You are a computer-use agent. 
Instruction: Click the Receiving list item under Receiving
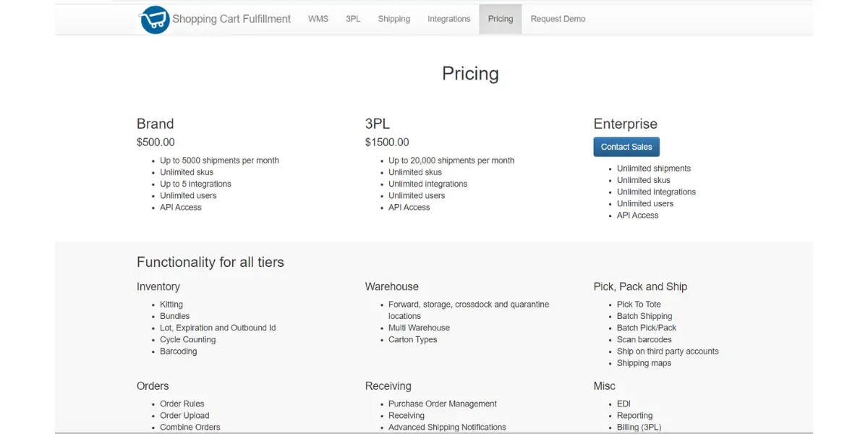pyautogui.click(x=407, y=415)
